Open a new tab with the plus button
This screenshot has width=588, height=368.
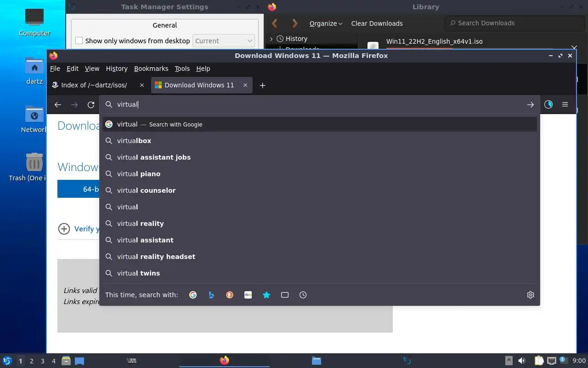[262, 85]
